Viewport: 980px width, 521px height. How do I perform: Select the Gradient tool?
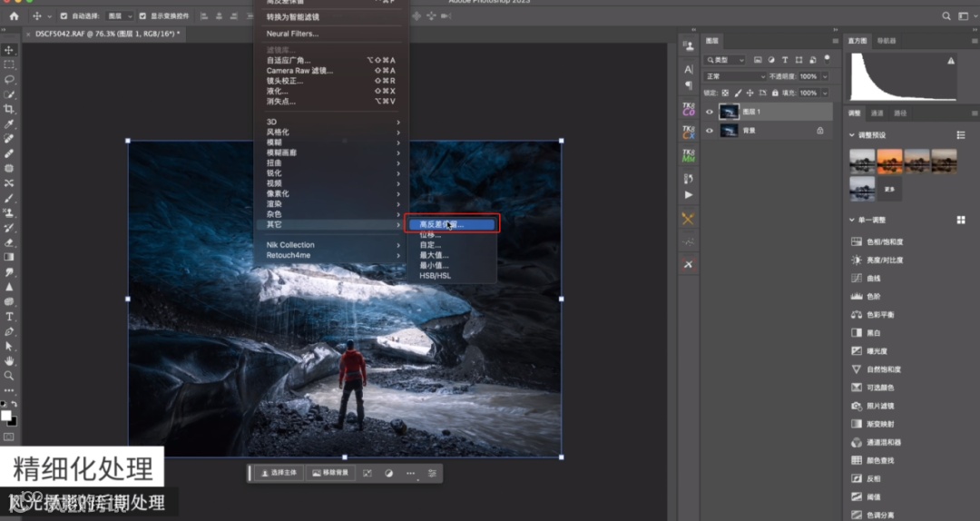[x=9, y=257]
